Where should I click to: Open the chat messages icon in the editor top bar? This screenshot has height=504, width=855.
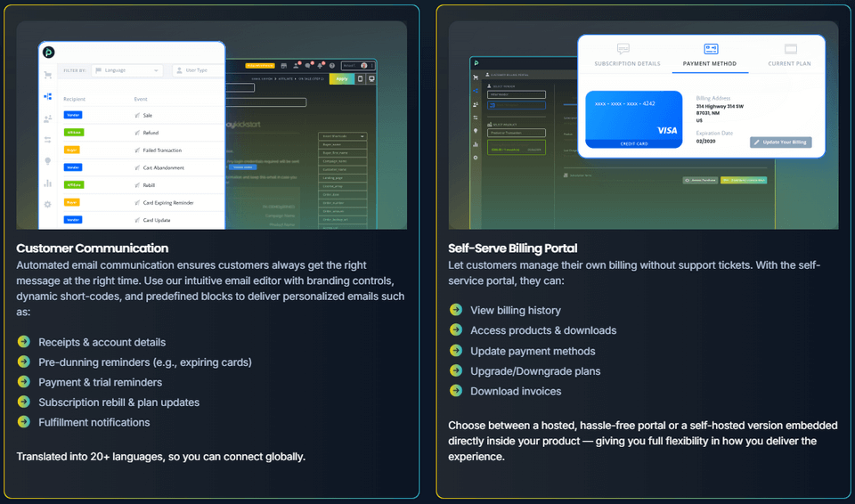click(x=309, y=66)
